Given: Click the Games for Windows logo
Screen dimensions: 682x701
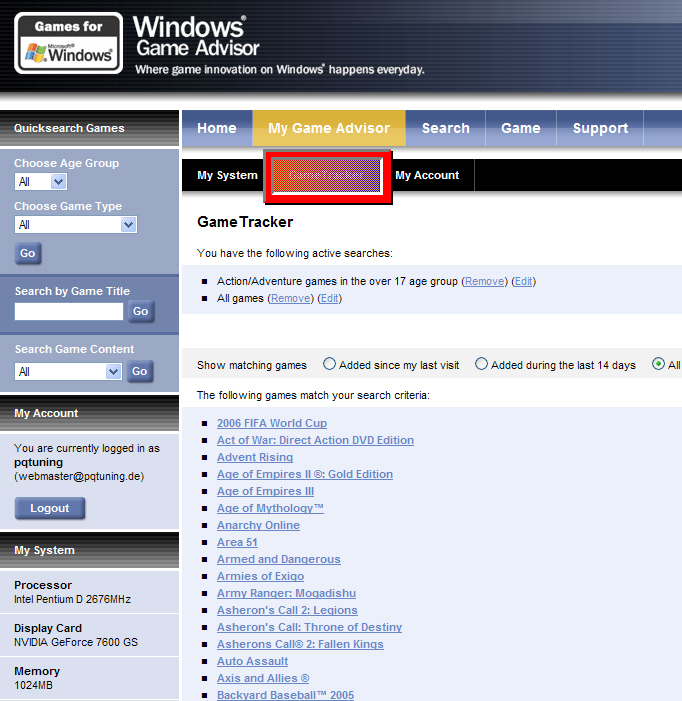Looking at the screenshot, I should [x=68, y=43].
